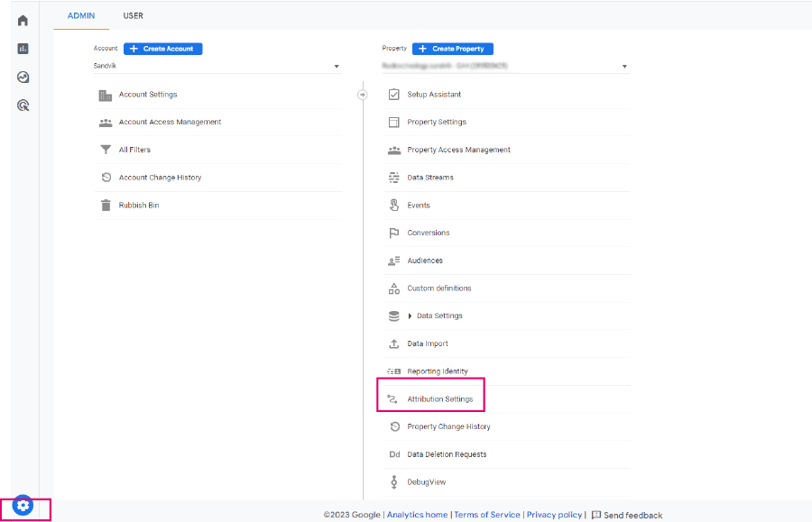Open Data Deletion Requests label

447,454
